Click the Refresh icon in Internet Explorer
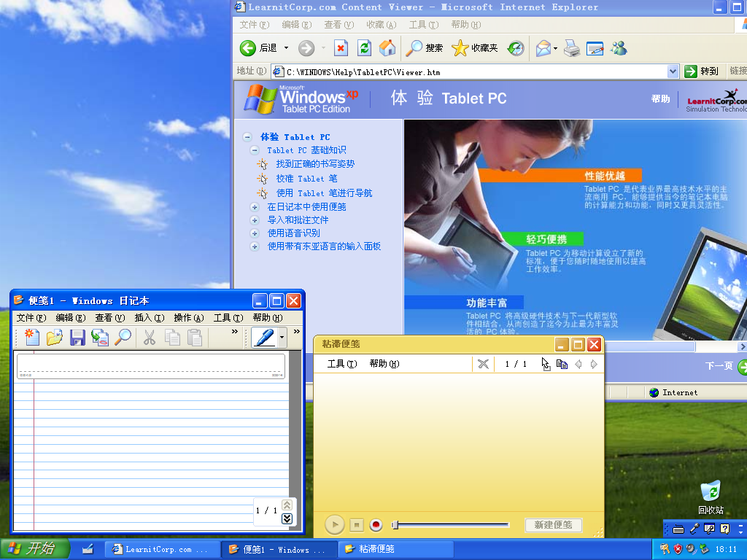 coord(364,48)
